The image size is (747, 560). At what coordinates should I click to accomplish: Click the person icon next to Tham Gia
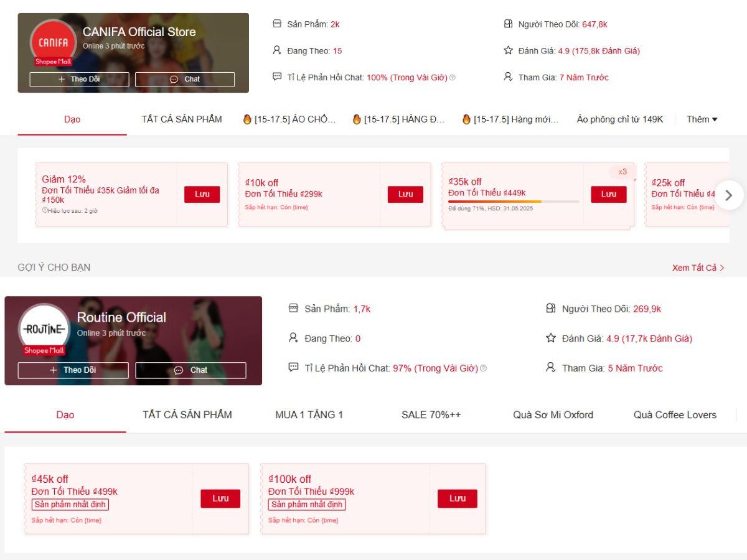point(508,77)
